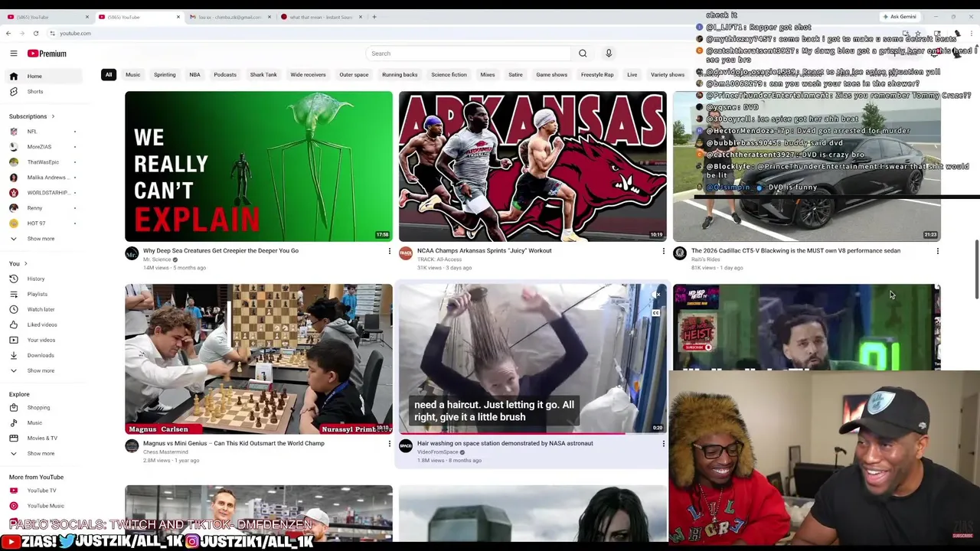The height and width of the screenshot is (551, 980).
Task: Toggle captions on hair washing preview
Action: tap(656, 312)
